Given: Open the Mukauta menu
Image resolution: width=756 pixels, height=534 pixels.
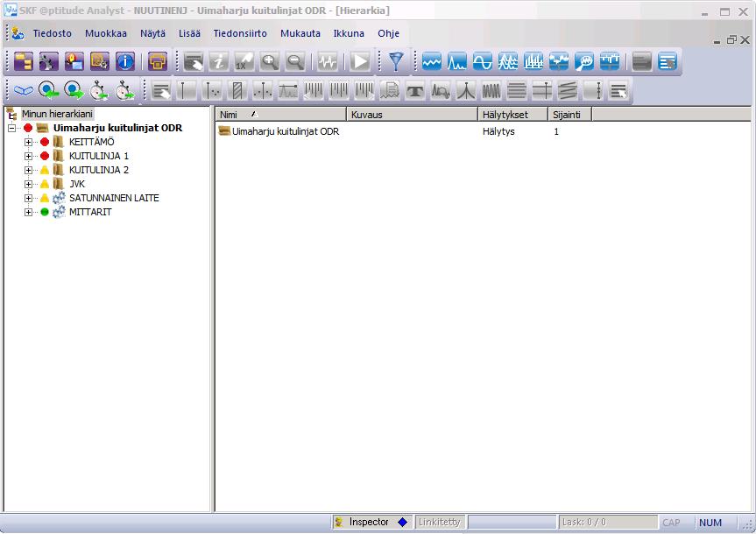Looking at the screenshot, I should (300, 33).
